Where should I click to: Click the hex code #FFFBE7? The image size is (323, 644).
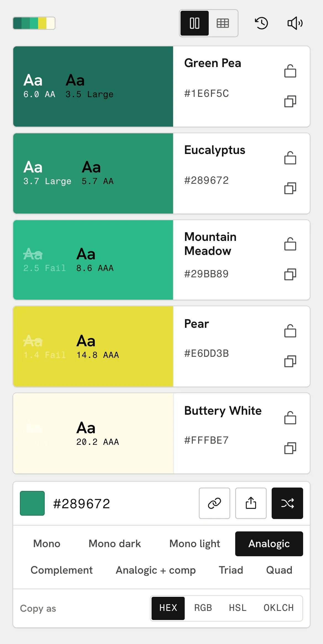coord(206,441)
